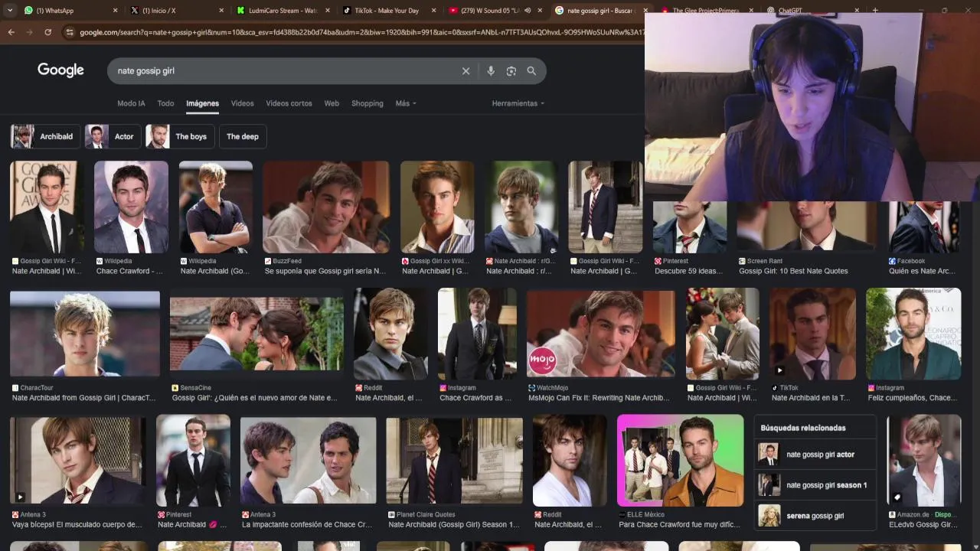Open Amazon.de ELedvb Gossip Girl link
The height and width of the screenshot is (551, 980).
click(x=923, y=525)
